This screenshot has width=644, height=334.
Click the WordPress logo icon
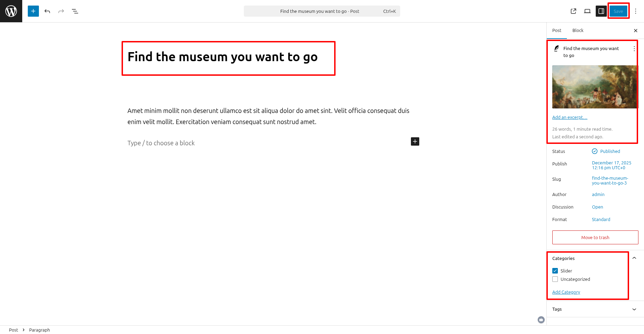(x=11, y=11)
